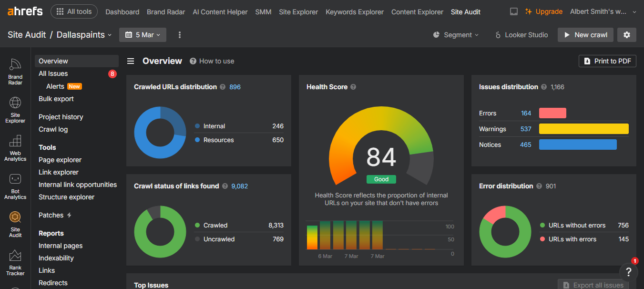Open Bulk export in side menu
Image resolution: width=644 pixels, height=289 pixels.
56,99
